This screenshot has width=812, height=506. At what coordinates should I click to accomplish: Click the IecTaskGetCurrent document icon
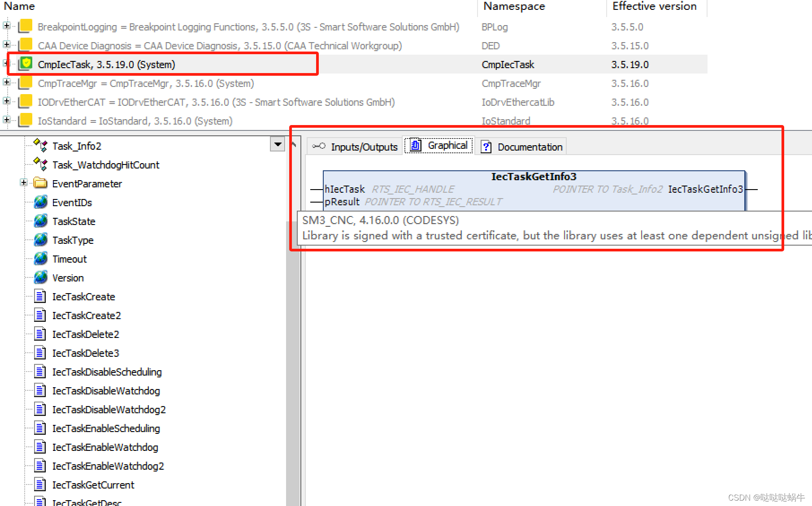click(40, 484)
